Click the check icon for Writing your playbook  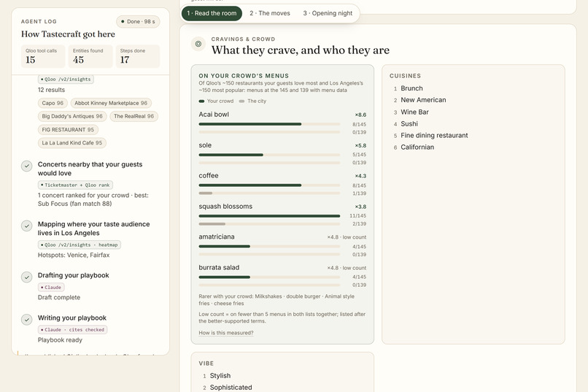pyautogui.click(x=26, y=319)
